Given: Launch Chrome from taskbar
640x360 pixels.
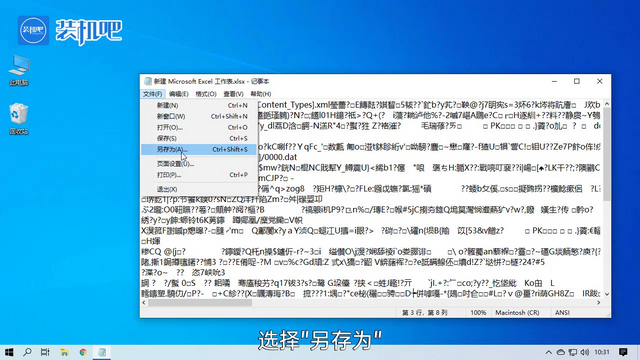Looking at the screenshot, I should [x=83, y=352].
